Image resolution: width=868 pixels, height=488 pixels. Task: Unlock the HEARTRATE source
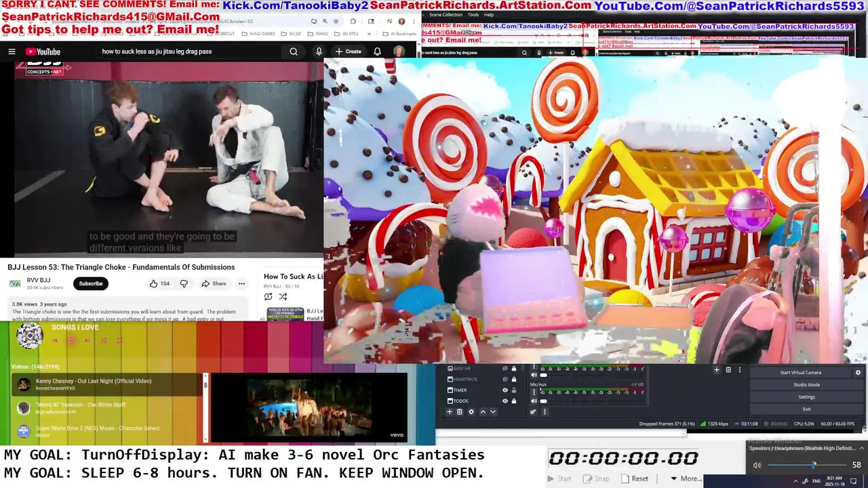(x=514, y=380)
